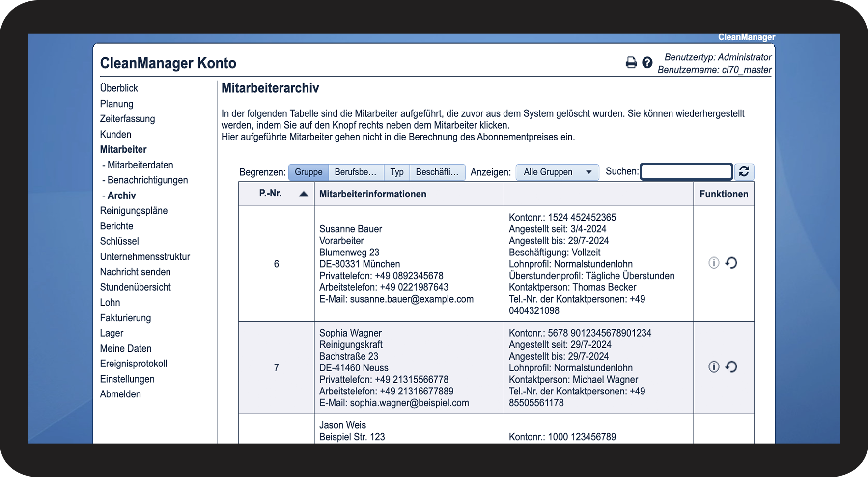868x477 pixels.
Task: Select the Berufsbe... filter toggle
Action: (356, 172)
